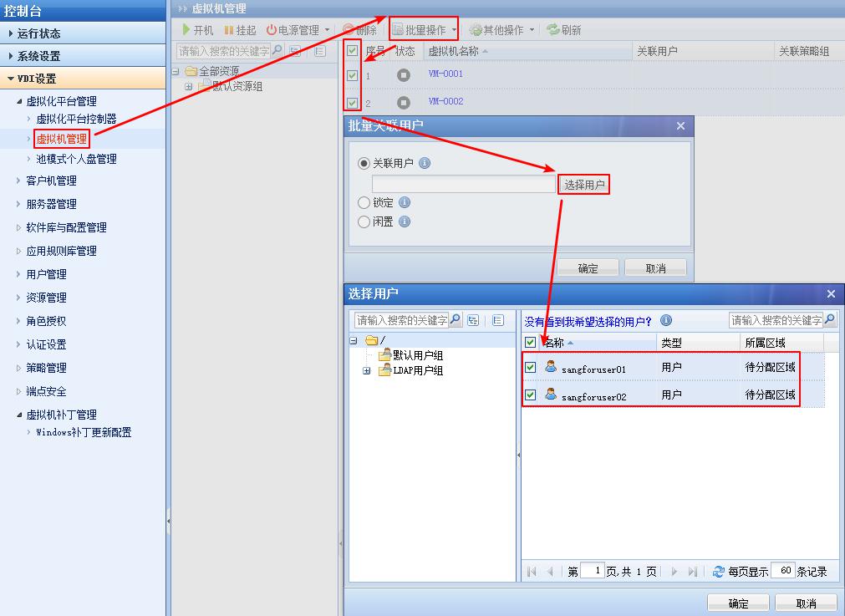Open the VM-0001 link
Image resolution: width=845 pixels, height=616 pixels.
pyautogui.click(x=445, y=74)
